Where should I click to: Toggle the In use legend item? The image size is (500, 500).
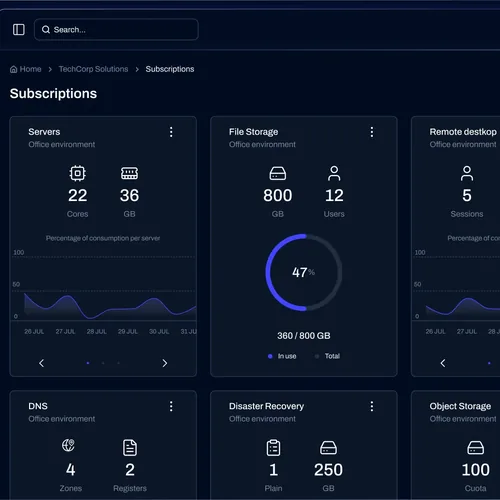coord(282,356)
